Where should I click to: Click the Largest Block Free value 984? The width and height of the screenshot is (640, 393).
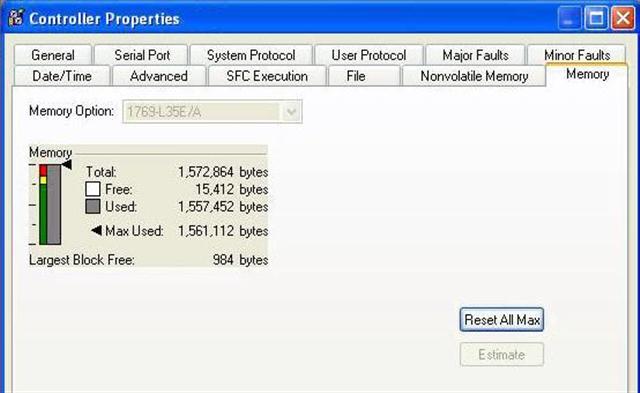point(223,260)
